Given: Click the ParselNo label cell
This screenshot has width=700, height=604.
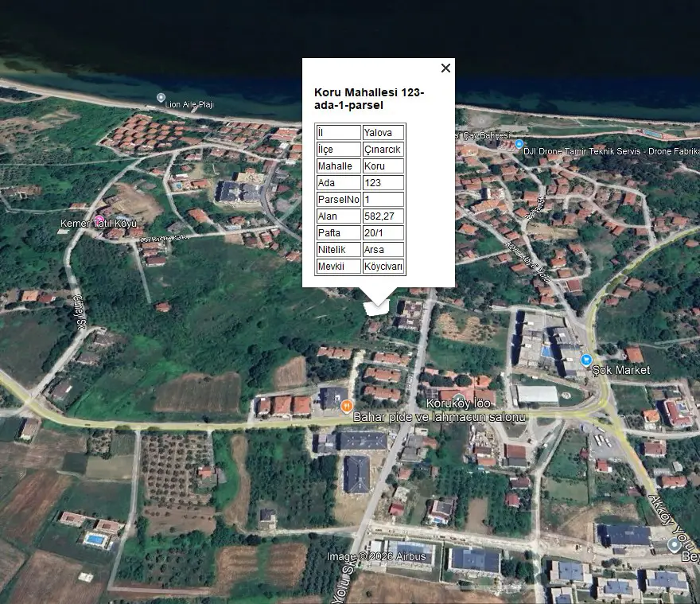Looking at the screenshot, I should point(338,199).
